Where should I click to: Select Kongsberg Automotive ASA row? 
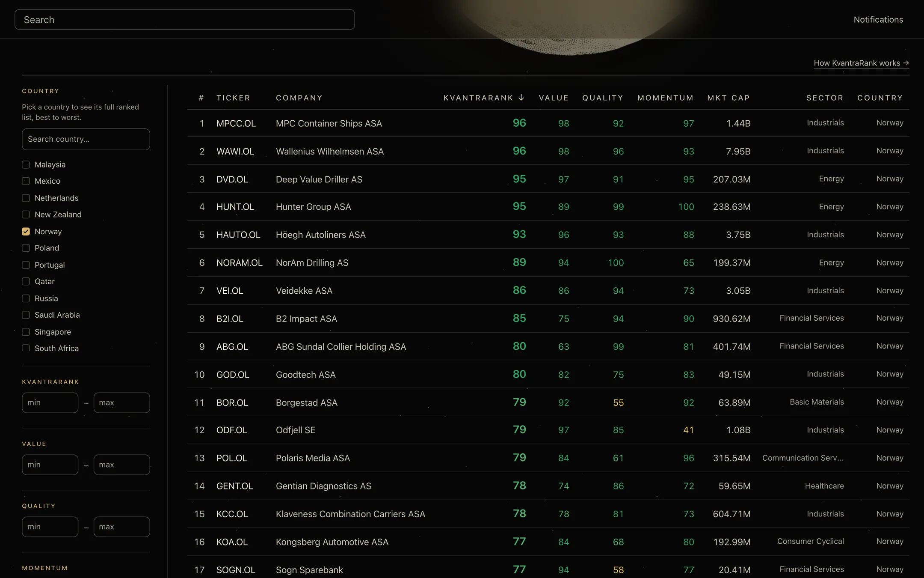(x=548, y=542)
